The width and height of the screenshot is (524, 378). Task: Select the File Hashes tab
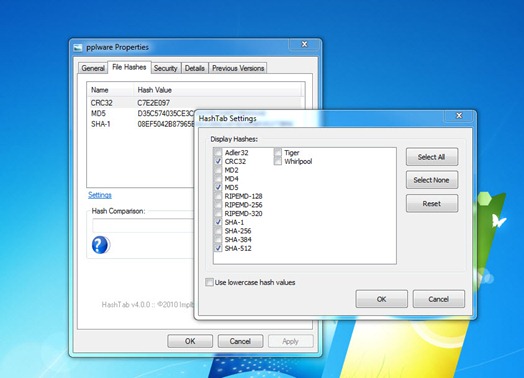(x=129, y=67)
